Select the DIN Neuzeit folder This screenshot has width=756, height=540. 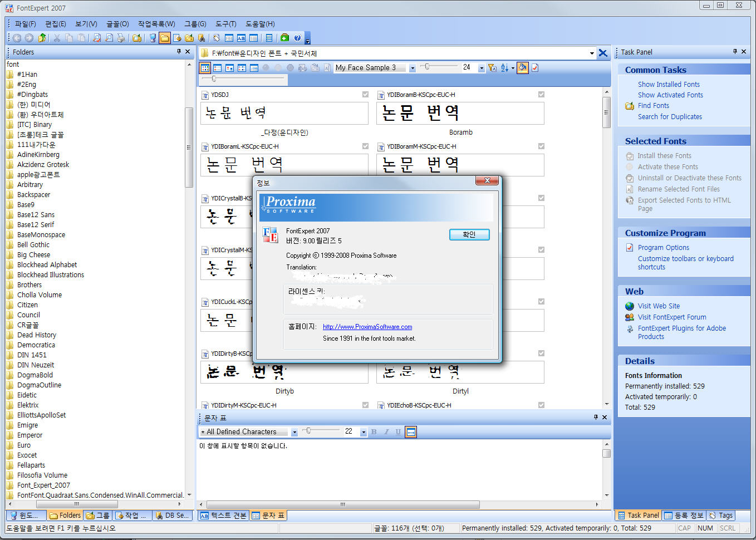(36, 365)
